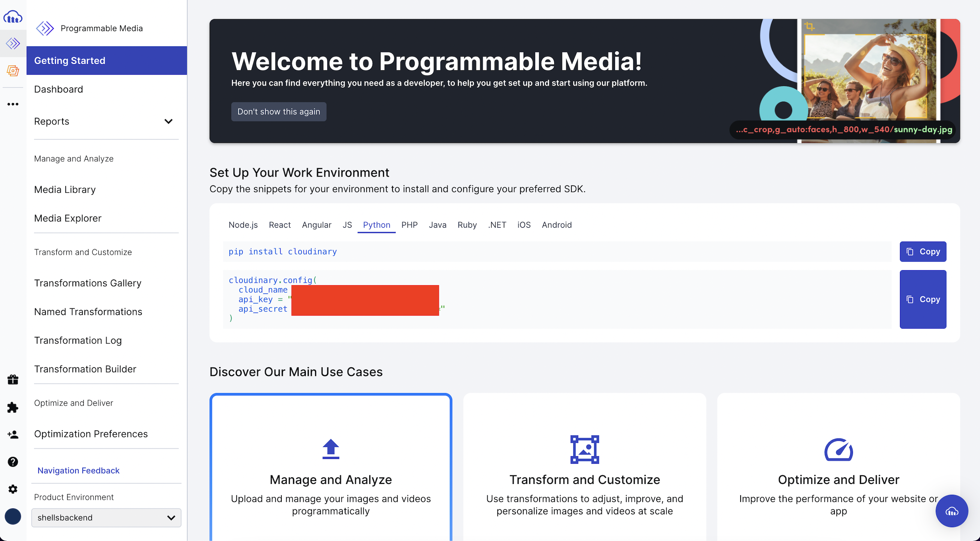Select the Manage and Analyze use case card

click(331, 467)
